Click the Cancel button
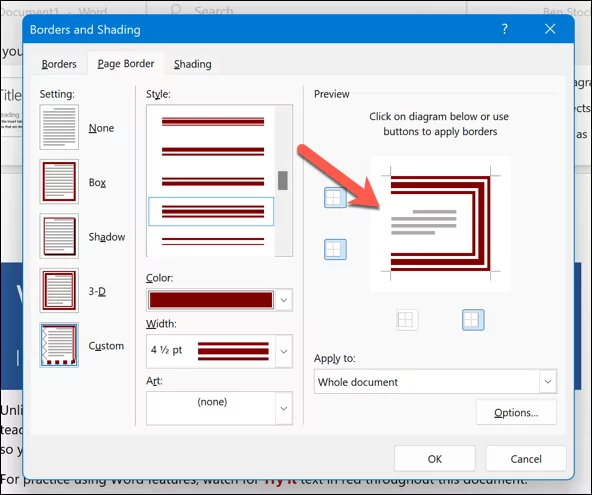Screen dimensions: 592x495 [526, 459]
